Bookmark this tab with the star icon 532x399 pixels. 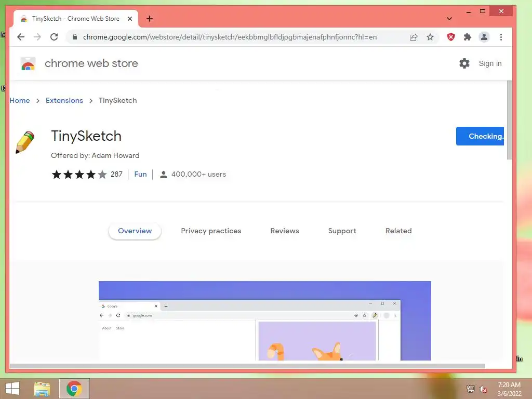click(x=430, y=37)
